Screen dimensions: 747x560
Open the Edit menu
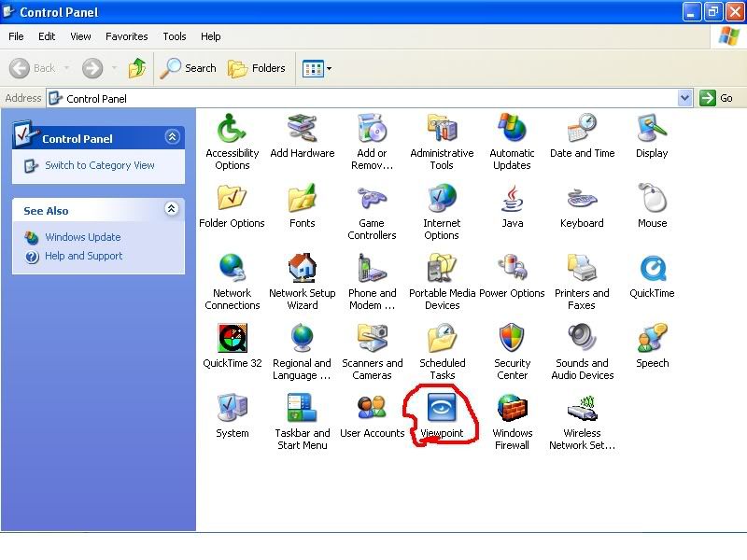tap(47, 36)
